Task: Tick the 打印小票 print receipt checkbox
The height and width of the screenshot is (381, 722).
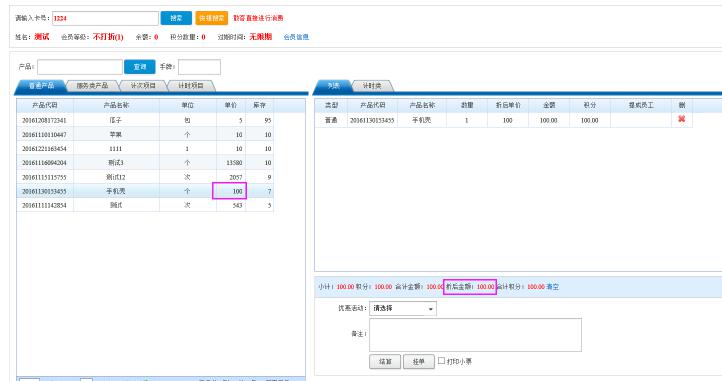Action: point(441,361)
